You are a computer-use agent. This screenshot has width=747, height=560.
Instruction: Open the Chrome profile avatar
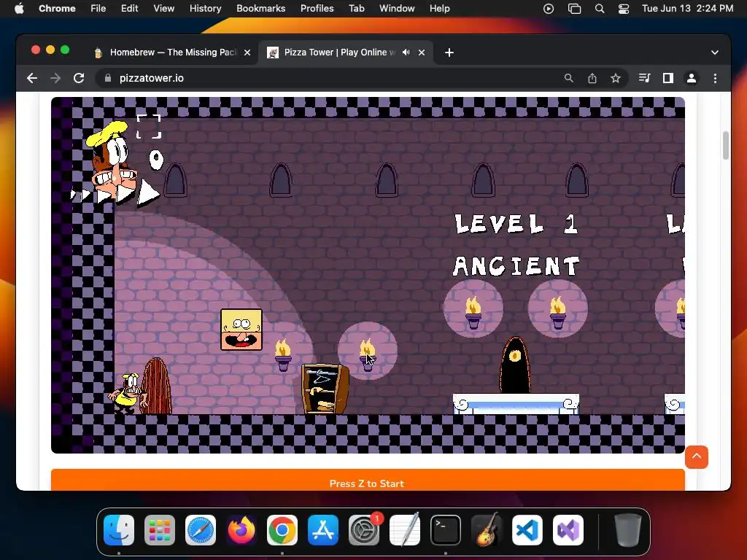pos(692,78)
